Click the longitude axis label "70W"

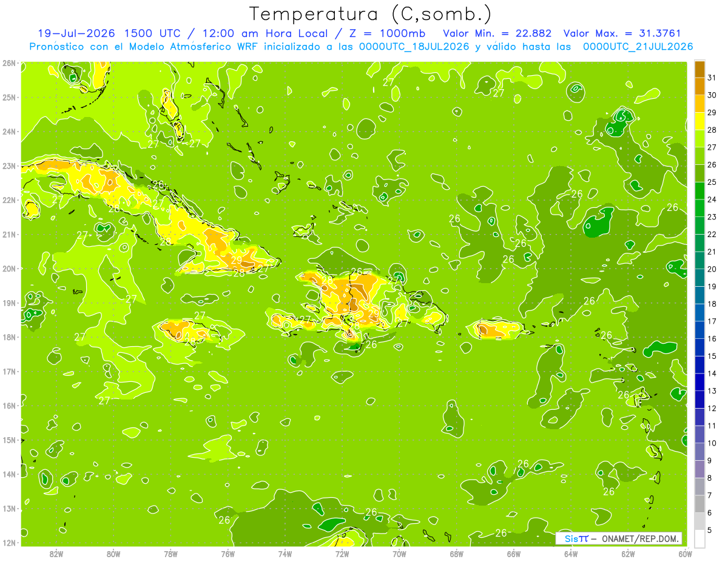click(x=399, y=554)
